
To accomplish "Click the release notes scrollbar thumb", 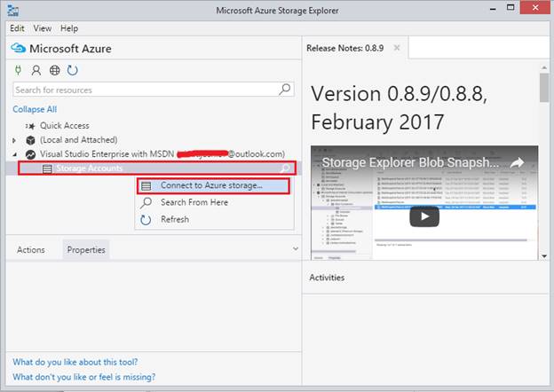I will [x=544, y=88].
